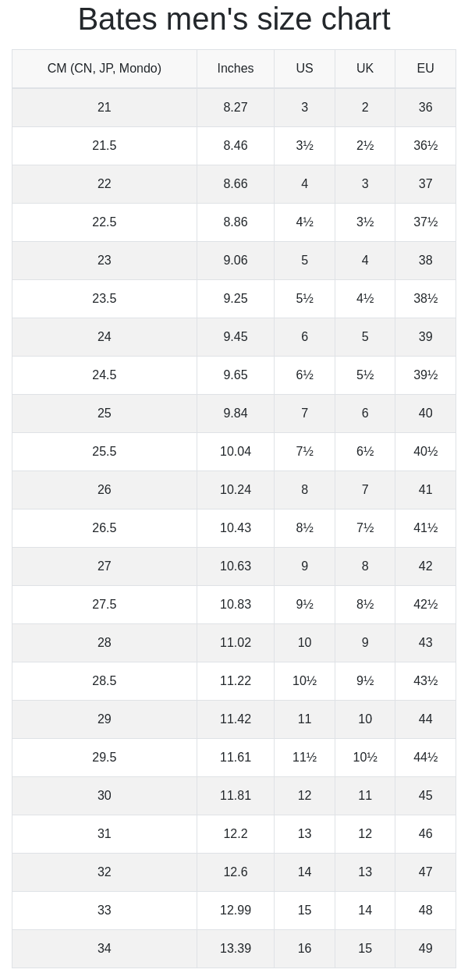The height and width of the screenshot is (980, 468).
Task: Select the 26.5 cm cell
Action: click(x=105, y=528)
